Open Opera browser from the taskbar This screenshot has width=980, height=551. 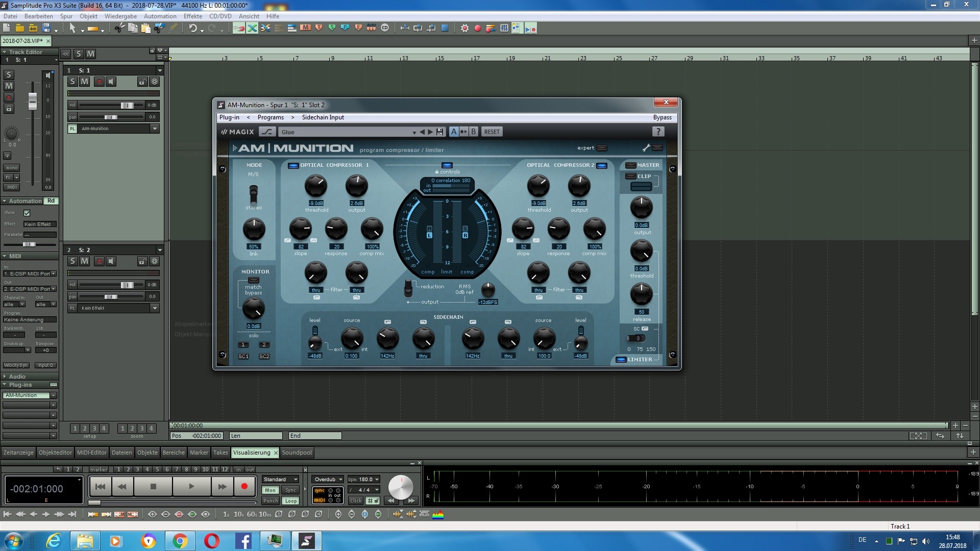point(211,541)
